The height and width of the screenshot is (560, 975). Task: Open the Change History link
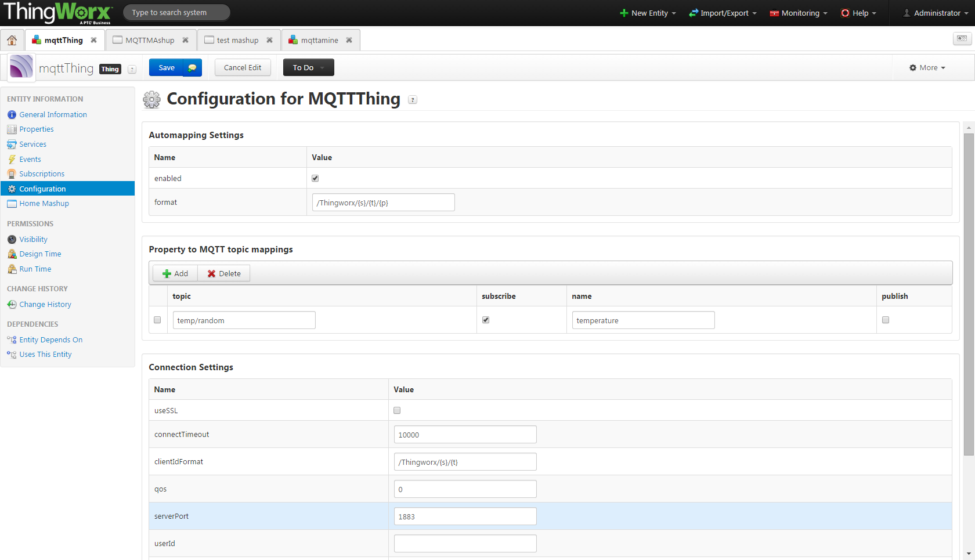pos(45,305)
